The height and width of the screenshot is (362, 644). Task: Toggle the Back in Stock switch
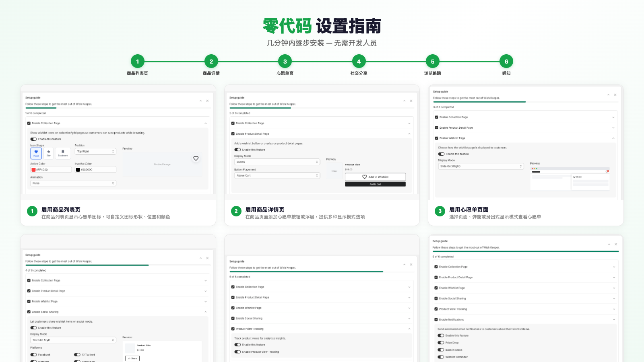(x=441, y=350)
